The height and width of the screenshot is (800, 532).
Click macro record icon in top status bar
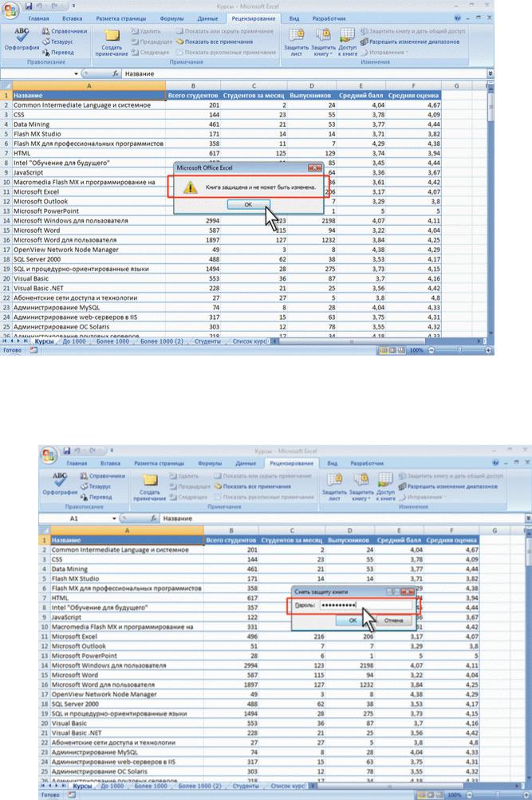pyautogui.click(x=33, y=350)
